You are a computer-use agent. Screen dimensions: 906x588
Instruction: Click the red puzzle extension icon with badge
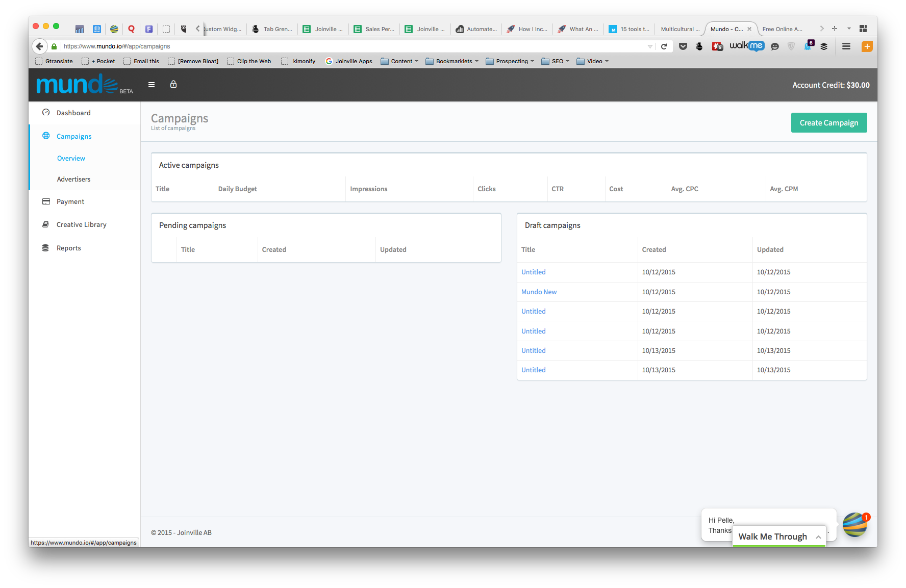tap(718, 46)
